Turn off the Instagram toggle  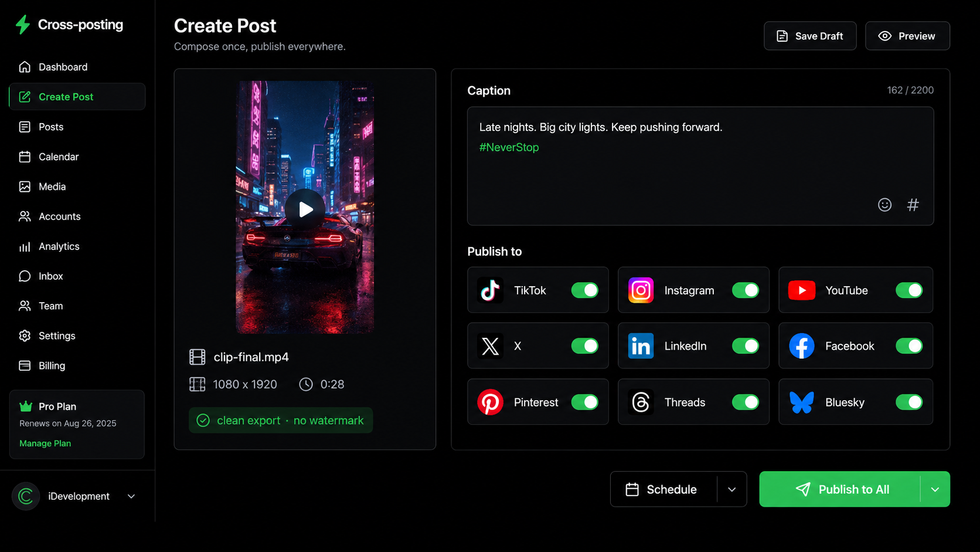[x=745, y=290]
